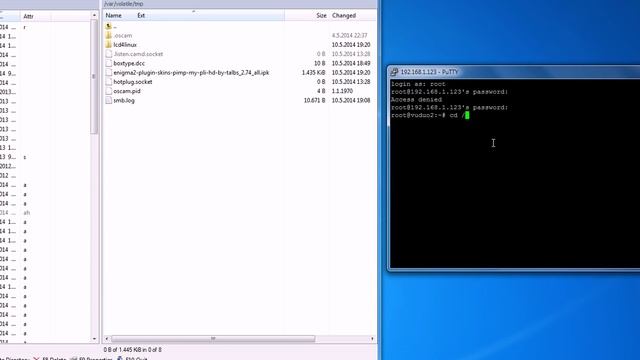This screenshot has width=640, height=360.
Task: Select the oscam.pid file name
Action: [x=127, y=91]
